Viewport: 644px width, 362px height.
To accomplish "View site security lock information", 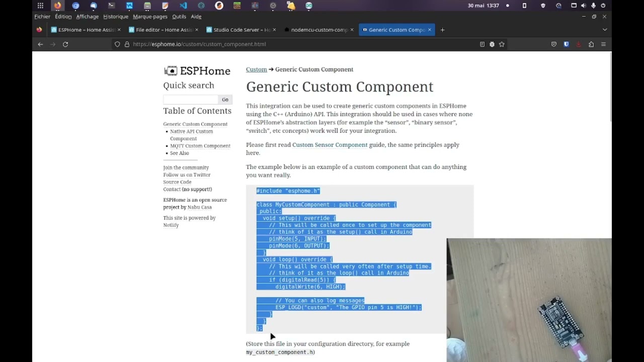I will point(127,44).
